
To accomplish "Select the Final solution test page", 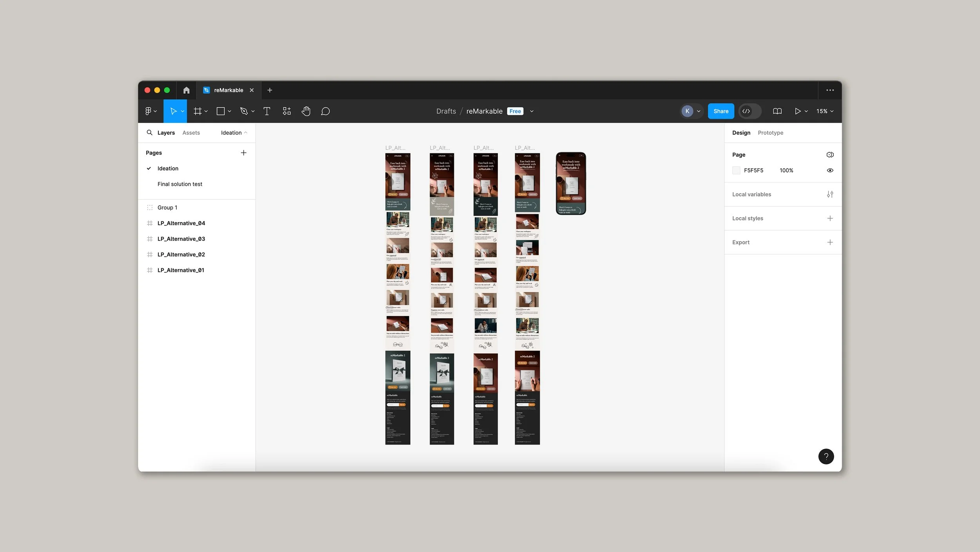I will click(180, 184).
